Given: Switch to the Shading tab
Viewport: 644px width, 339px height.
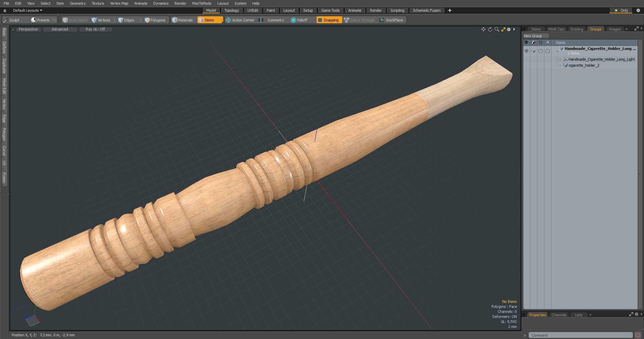Looking at the screenshot, I should [577, 29].
